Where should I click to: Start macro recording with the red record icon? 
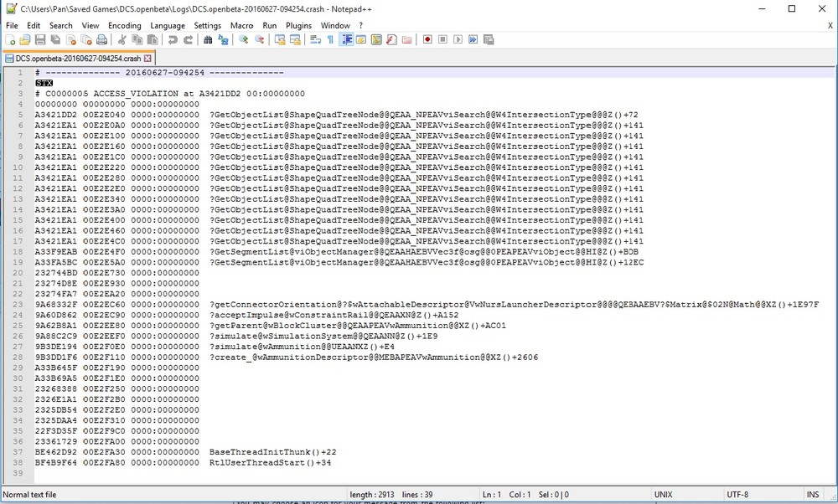click(x=427, y=39)
